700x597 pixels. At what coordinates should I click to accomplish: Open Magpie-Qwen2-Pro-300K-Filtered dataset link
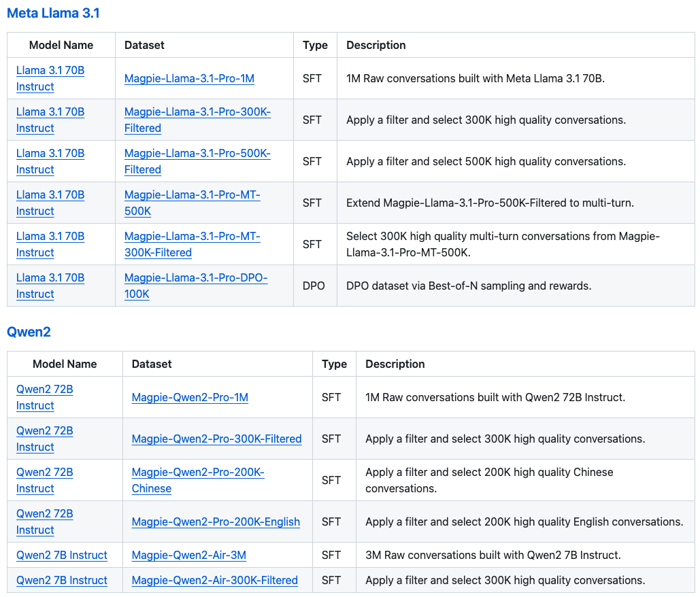216,439
